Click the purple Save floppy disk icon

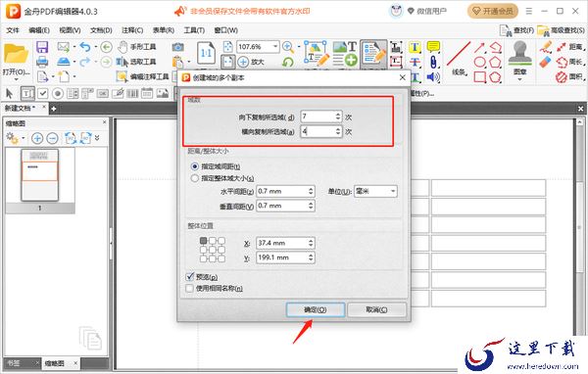[x=42, y=47]
